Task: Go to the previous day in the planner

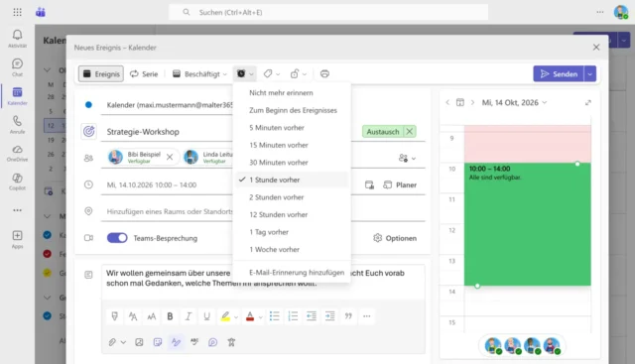Action: click(x=447, y=103)
